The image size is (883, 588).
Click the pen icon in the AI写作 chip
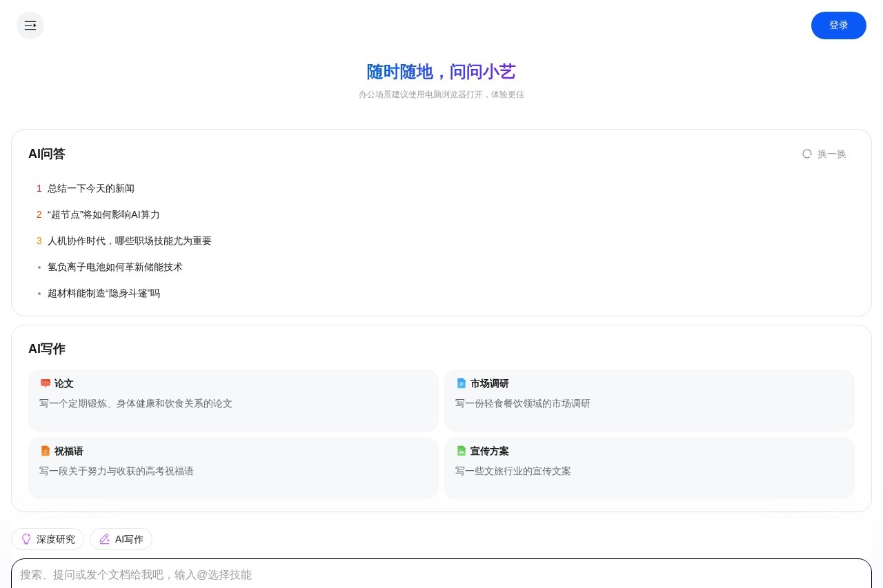point(105,539)
